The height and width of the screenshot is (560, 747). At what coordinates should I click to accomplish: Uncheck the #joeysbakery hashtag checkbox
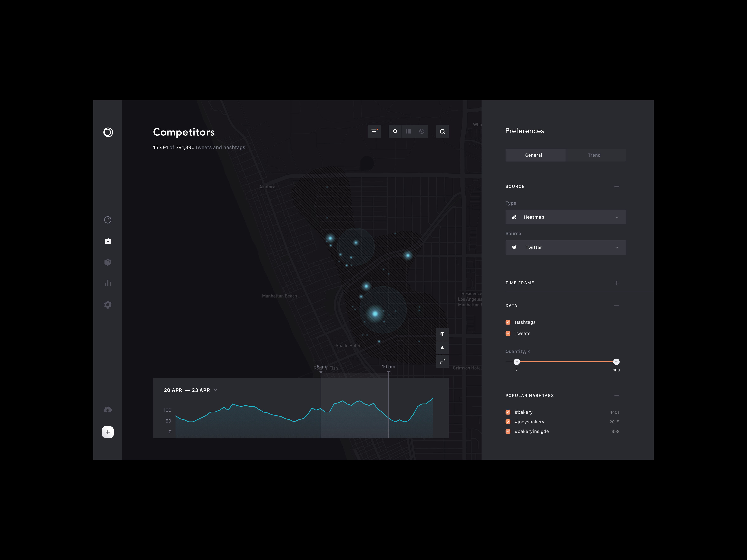[508, 422]
